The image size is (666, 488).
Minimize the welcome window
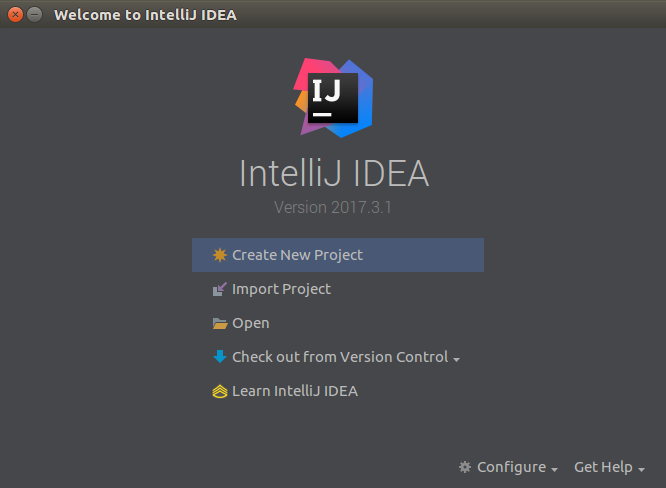pyautogui.click(x=34, y=14)
